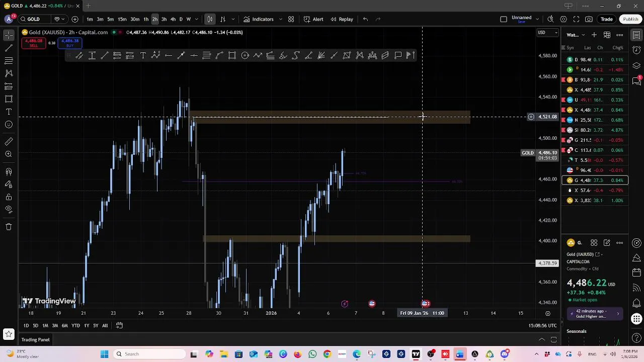Select the YTD date range
This screenshot has width=644, height=362.
pyautogui.click(x=75, y=326)
